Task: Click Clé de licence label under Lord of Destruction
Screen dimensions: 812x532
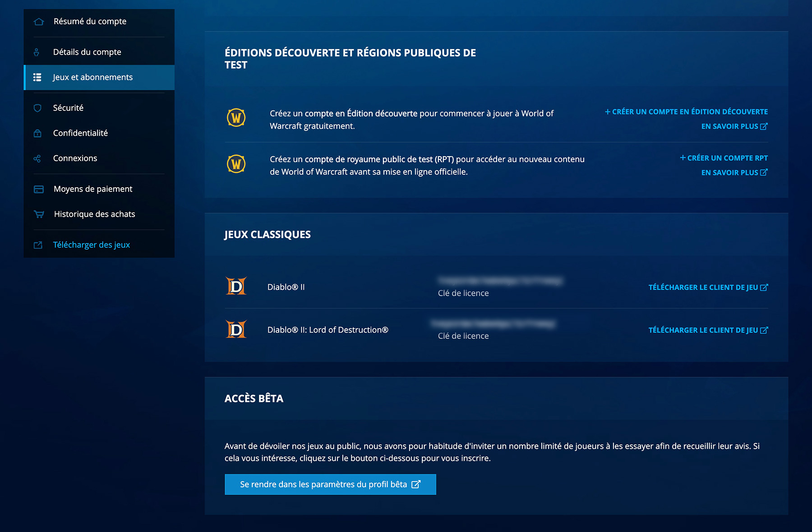Action: pos(463,336)
